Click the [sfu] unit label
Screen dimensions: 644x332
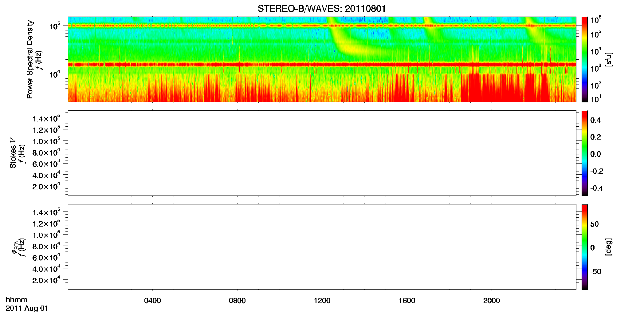609,59
